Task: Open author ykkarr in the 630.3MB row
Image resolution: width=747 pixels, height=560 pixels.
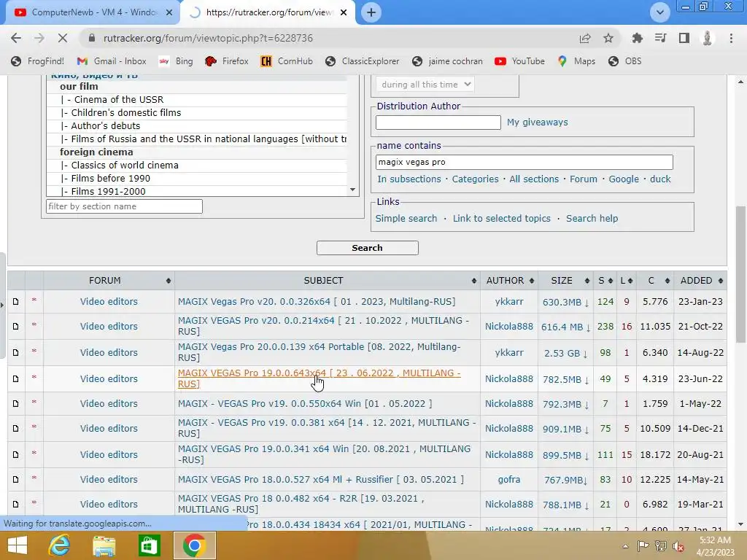Action: pos(508,301)
